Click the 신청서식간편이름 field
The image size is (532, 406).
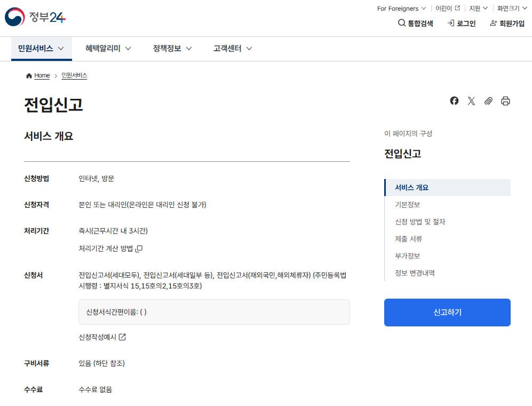coord(213,311)
